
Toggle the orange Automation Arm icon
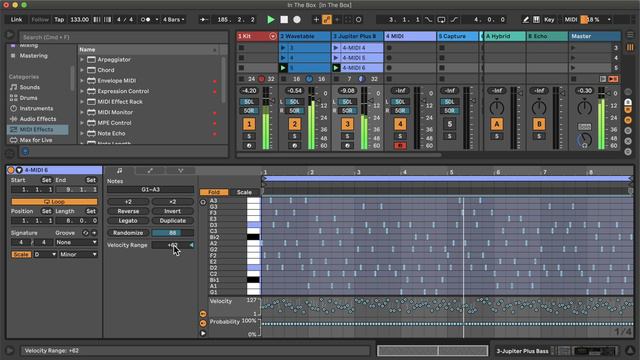327,19
